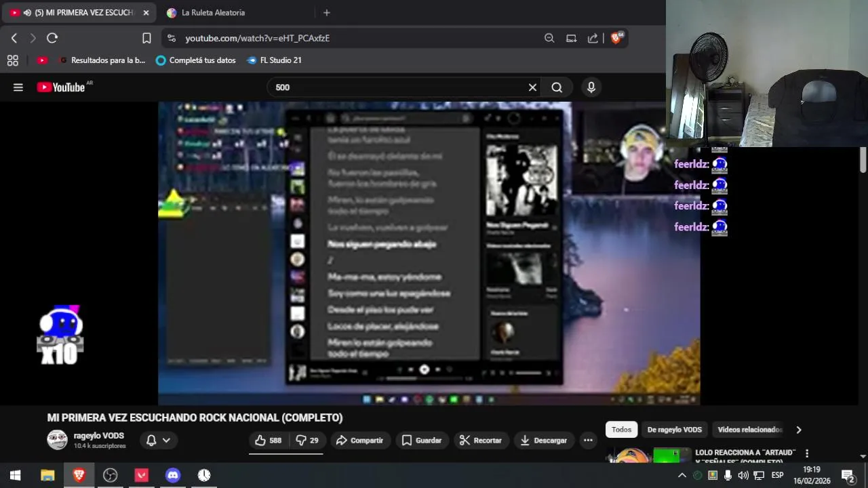The width and height of the screenshot is (868, 488).
Task: Show more filter chips with right chevron
Action: (x=799, y=430)
